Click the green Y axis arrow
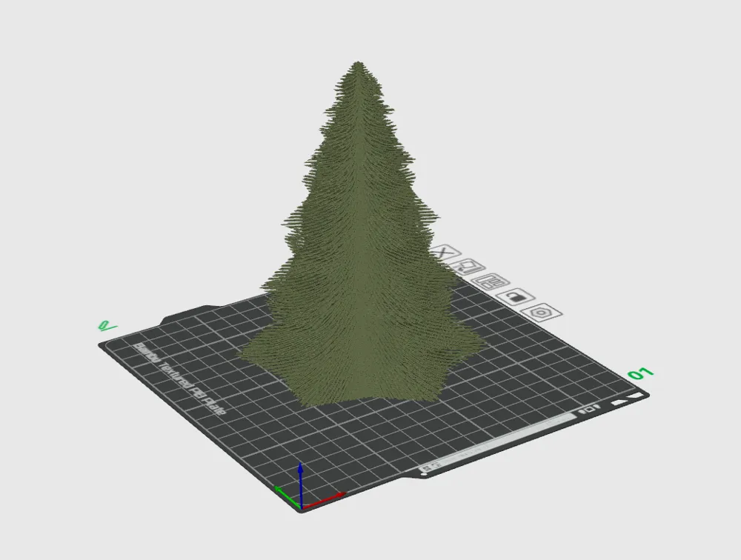741x560 pixels. (x=288, y=497)
